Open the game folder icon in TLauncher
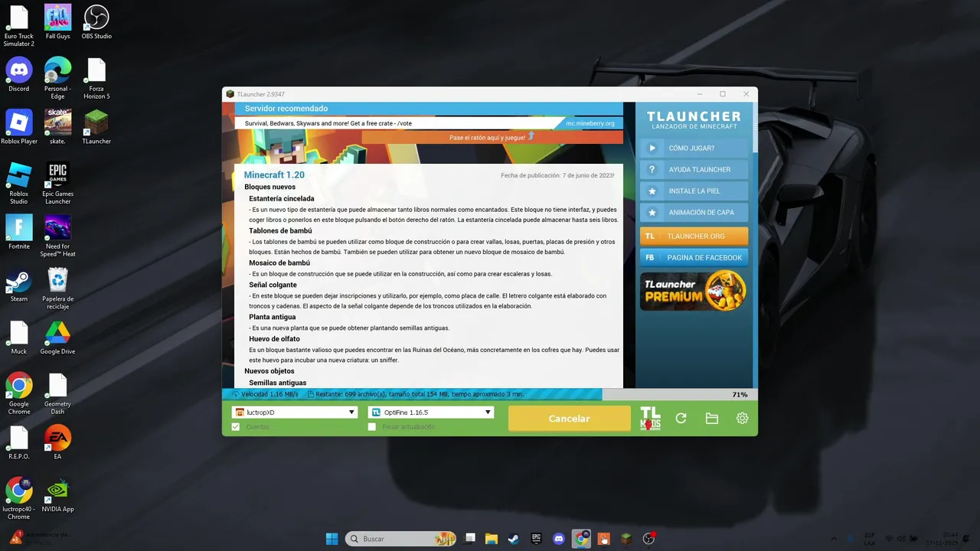Screen dimensions: 980x551 coord(711,419)
